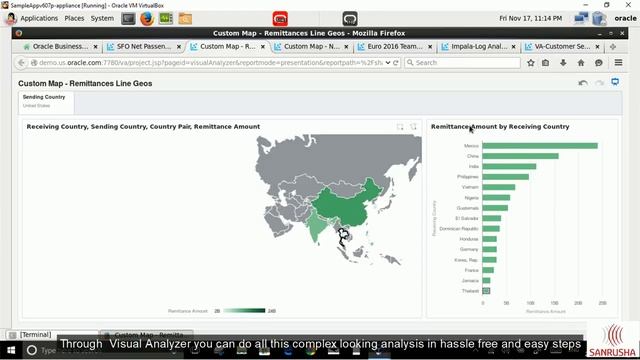Select the Guatemala bar
Screen dimensions: 640x360
point(495,208)
